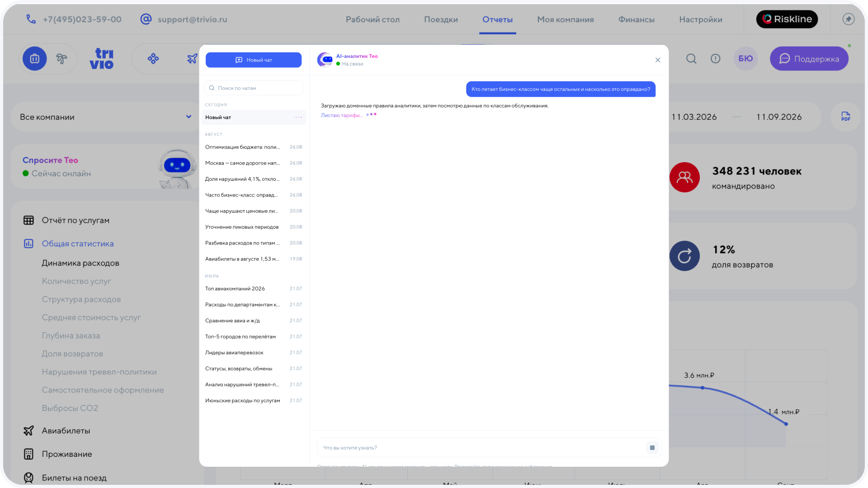This screenshot has height=488, width=868.
Task: Open chat Июньские расходы по услугам
Action: (x=254, y=401)
